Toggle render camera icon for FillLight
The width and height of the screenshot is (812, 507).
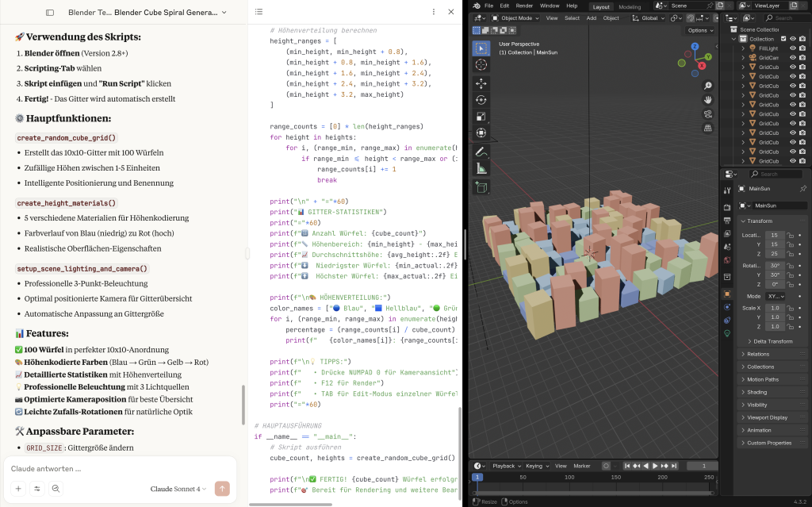point(802,48)
